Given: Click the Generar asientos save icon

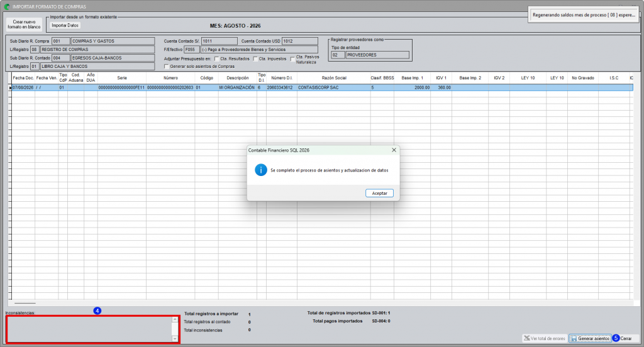Looking at the screenshot, I should tap(574, 338).
